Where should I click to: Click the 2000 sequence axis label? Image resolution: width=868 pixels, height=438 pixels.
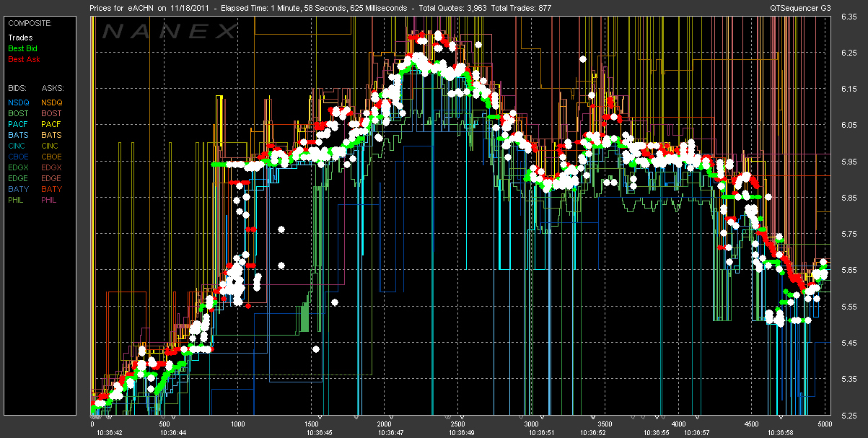tap(385, 424)
